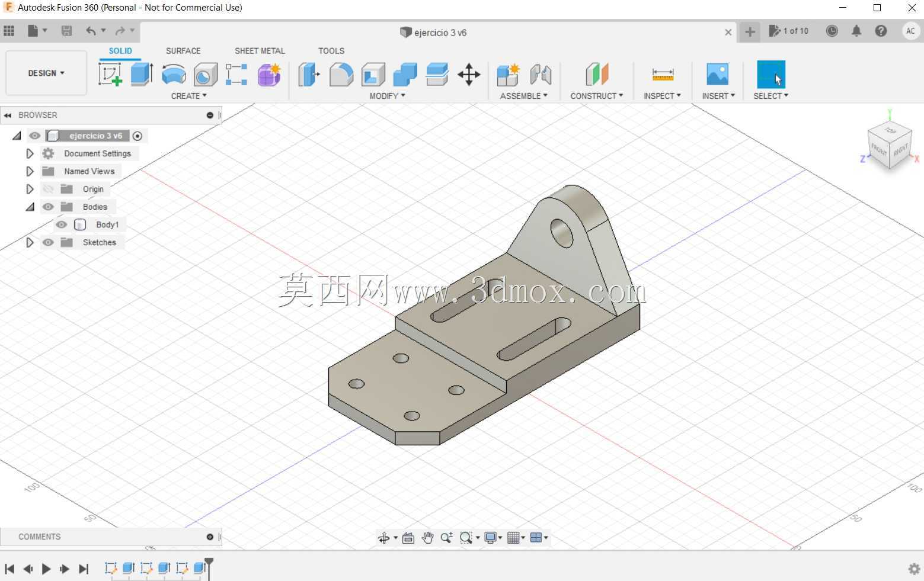
Task: Select the Fillet tool
Action: click(x=341, y=75)
